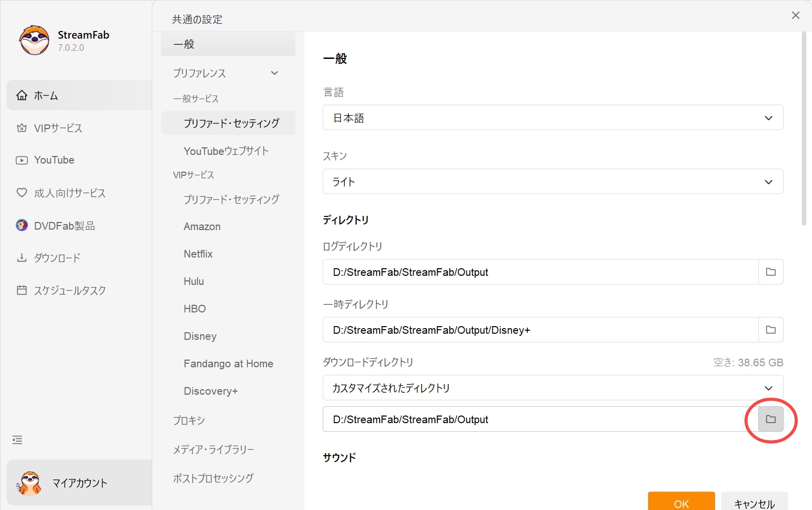Click the StreamFab sloth logo icon
This screenshot has width=812, height=510.
tap(34, 41)
